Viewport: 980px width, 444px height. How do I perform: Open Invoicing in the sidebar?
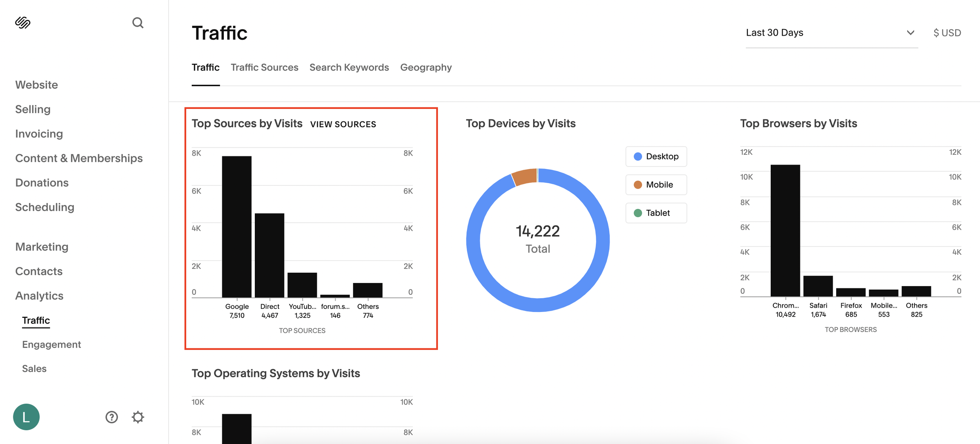pos(39,134)
